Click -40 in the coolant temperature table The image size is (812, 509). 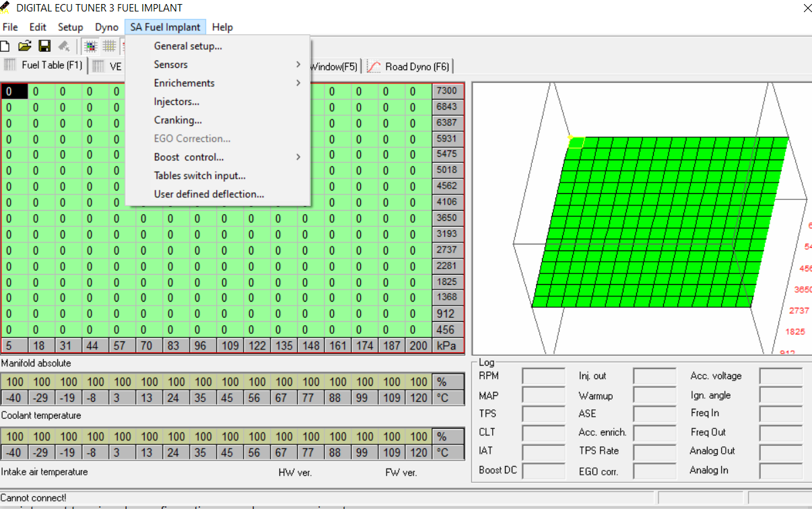[14, 398]
